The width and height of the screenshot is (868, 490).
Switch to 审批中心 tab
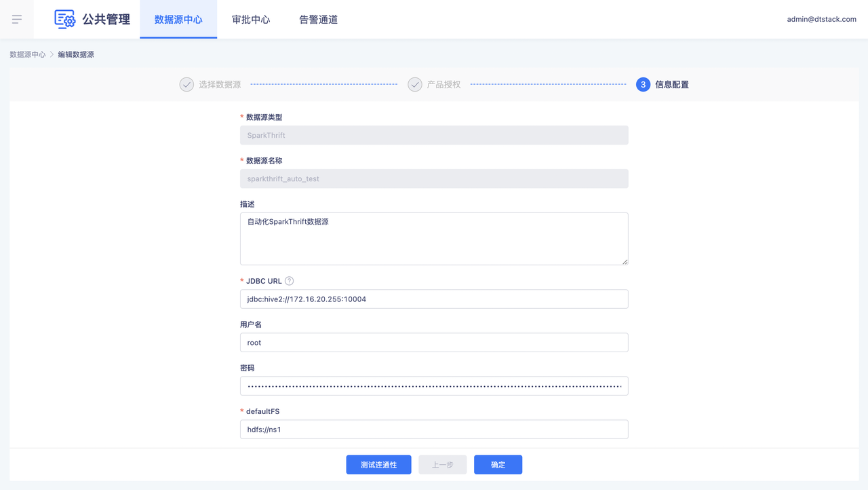[251, 20]
